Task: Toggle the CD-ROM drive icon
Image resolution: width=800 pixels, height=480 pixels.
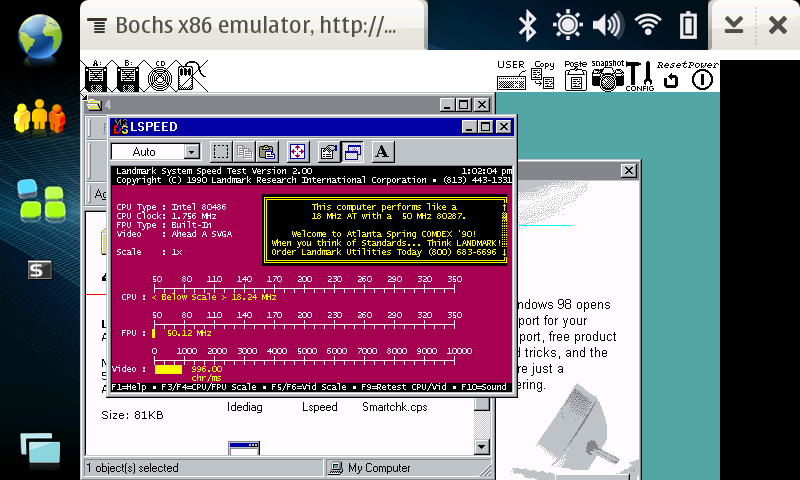Action: tap(160, 77)
